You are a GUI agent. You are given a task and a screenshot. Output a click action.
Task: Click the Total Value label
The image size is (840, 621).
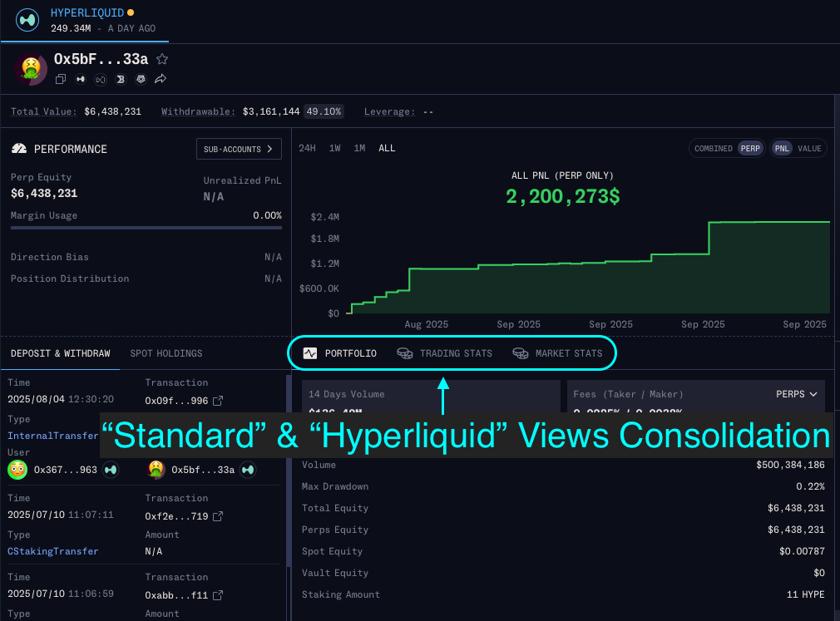(43, 111)
